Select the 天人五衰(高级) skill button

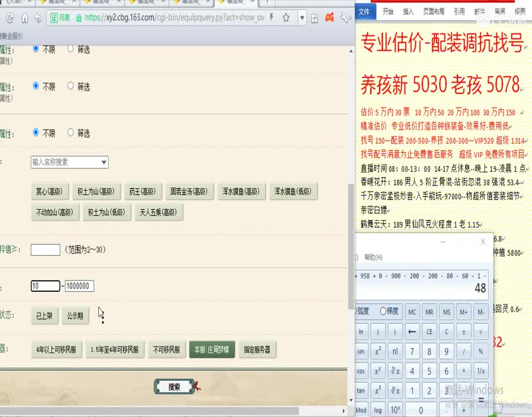pos(159,212)
